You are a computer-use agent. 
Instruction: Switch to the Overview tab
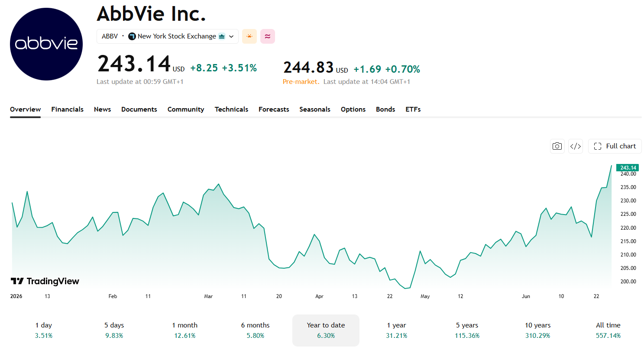[x=26, y=109]
